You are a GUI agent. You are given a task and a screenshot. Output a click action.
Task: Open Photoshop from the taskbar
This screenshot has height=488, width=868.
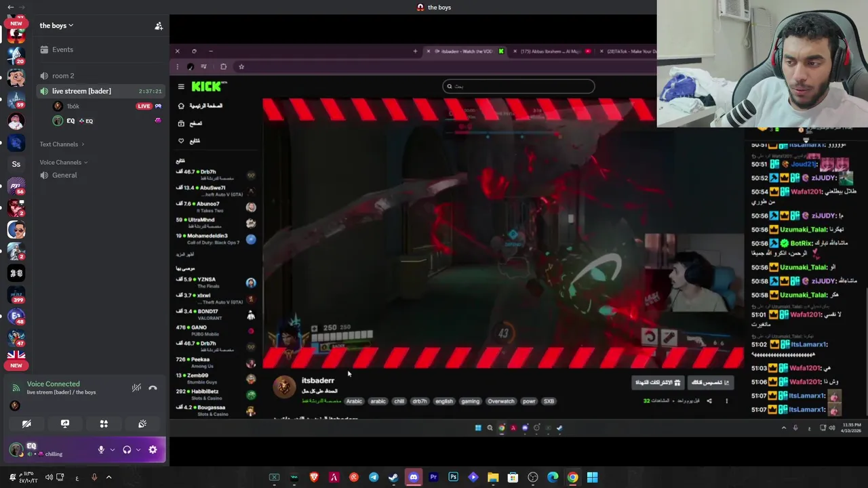click(453, 477)
